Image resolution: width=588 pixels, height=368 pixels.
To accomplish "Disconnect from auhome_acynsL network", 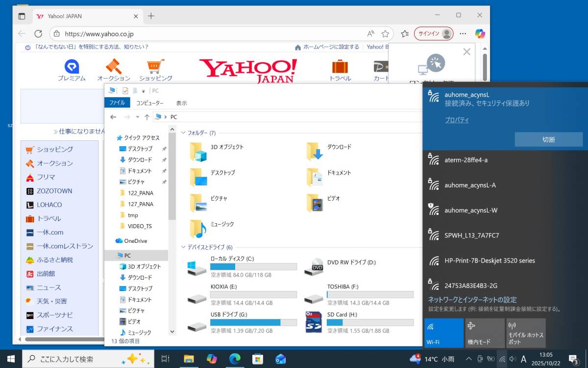I will pos(548,139).
